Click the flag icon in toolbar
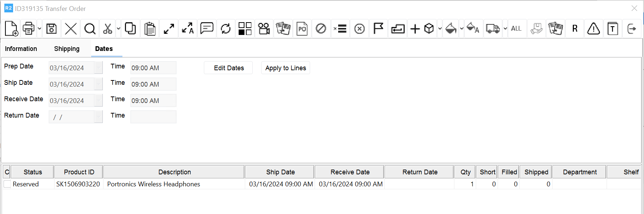 pyautogui.click(x=378, y=28)
